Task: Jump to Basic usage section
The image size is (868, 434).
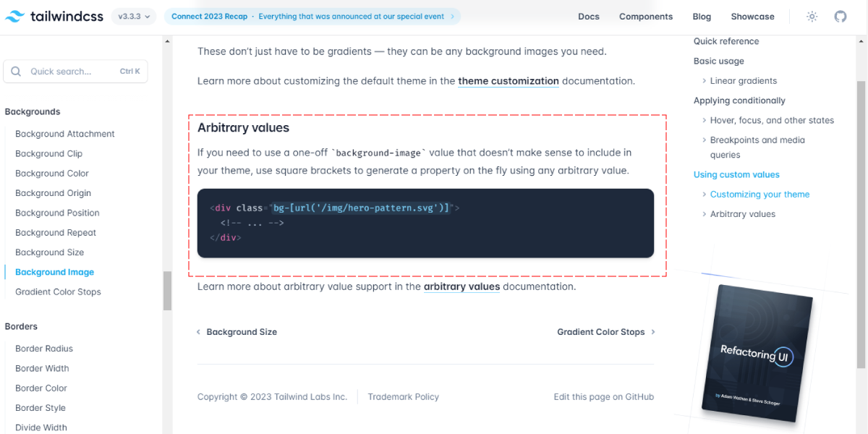Action: [x=719, y=61]
